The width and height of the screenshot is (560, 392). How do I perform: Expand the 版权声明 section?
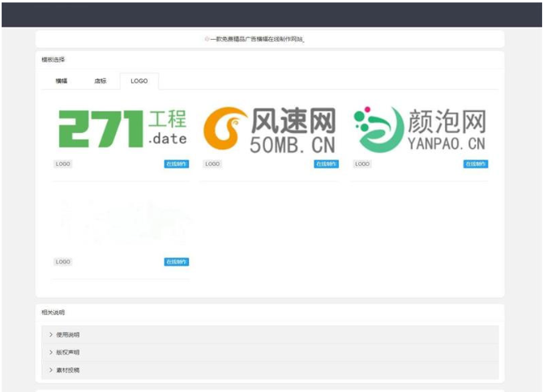[68, 352]
